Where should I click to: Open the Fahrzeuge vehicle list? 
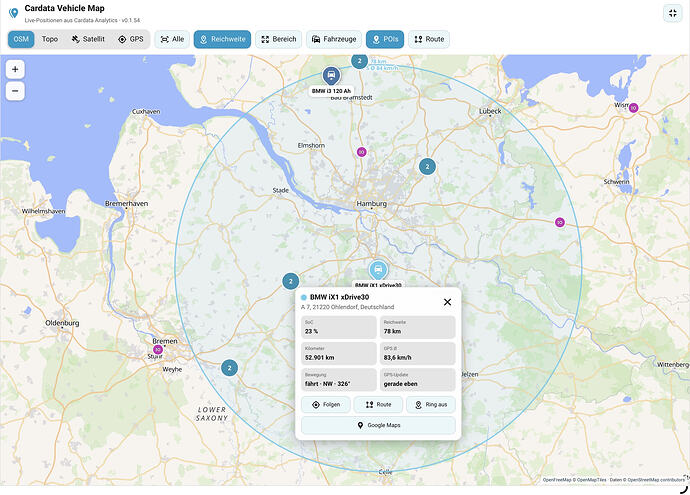click(x=334, y=39)
